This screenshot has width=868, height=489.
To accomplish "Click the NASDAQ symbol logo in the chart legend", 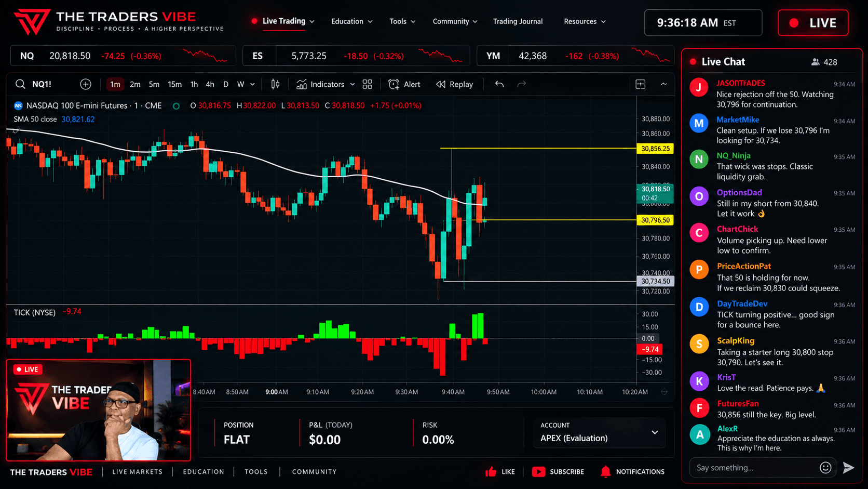I will click(18, 105).
